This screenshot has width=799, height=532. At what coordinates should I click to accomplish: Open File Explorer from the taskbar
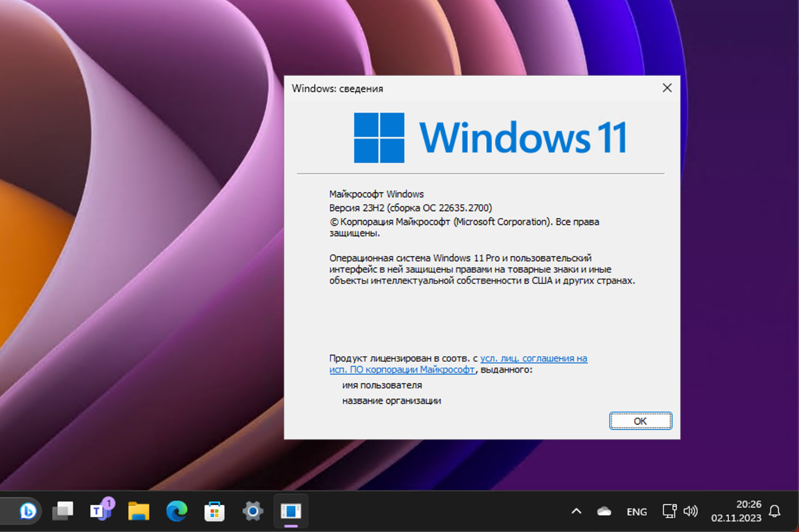coord(138,511)
